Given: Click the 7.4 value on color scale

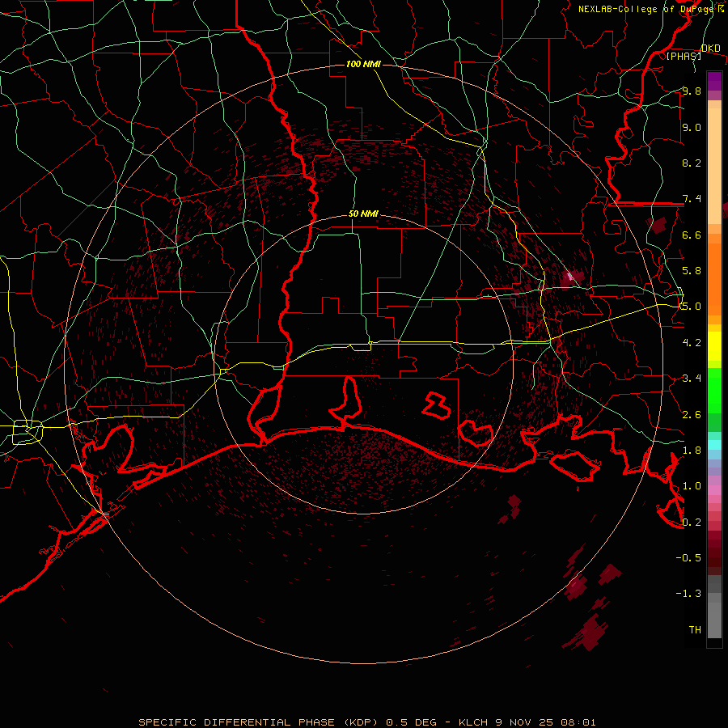Looking at the screenshot, I should 692,199.
